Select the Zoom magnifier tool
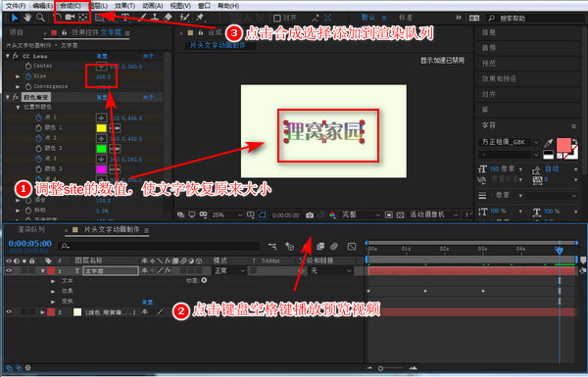Viewport: 588px width, 377px height. (x=40, y=18)
